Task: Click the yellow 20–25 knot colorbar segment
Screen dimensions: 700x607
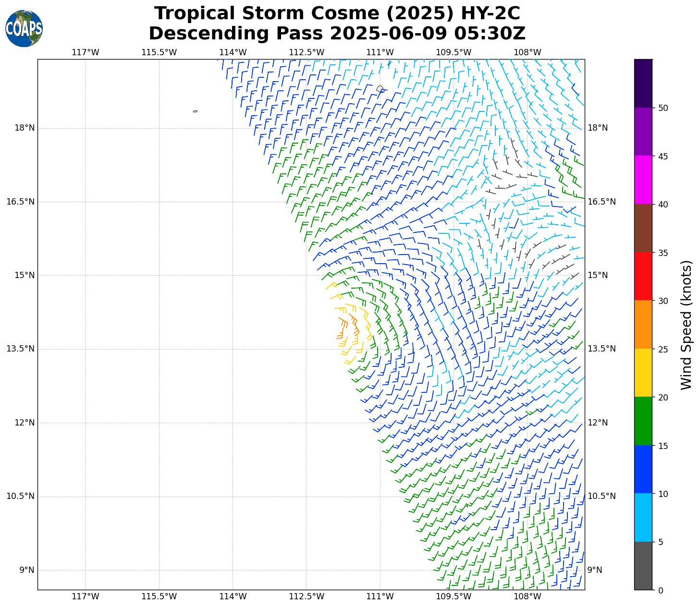Action: [x=643, y=373]
